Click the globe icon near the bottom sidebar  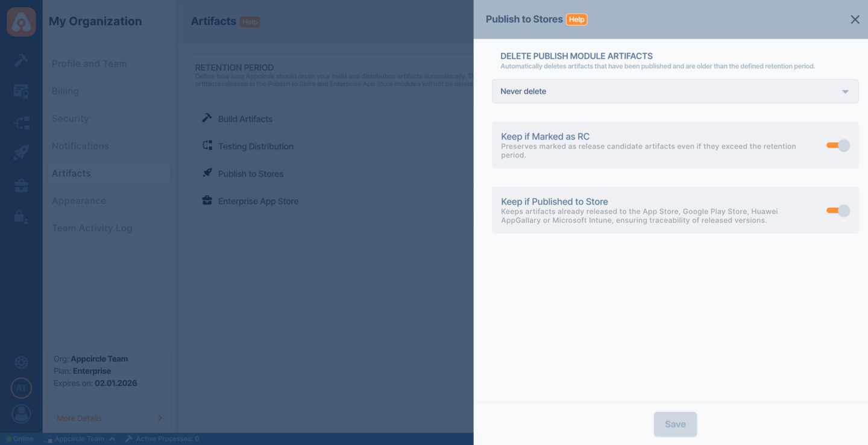coord(21,362)
